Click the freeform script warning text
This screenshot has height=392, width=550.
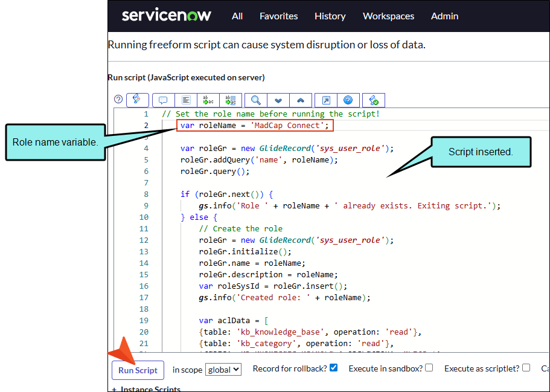[267, 45]
